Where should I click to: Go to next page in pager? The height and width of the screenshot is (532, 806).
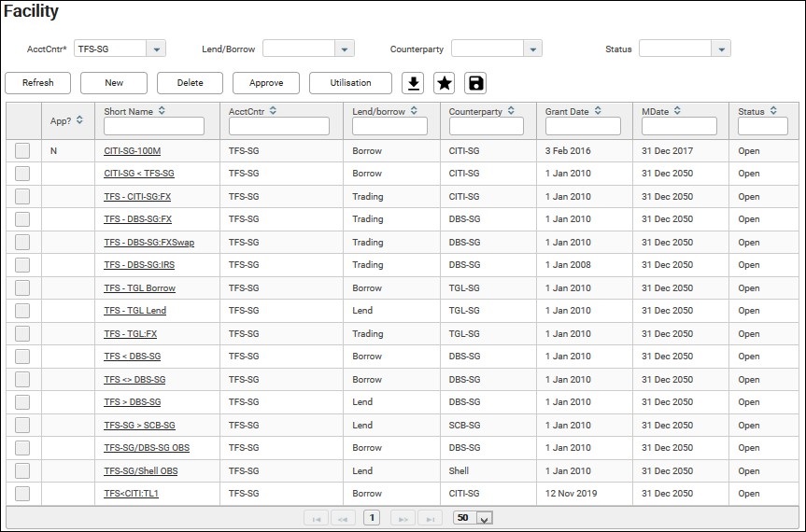click(x=403, y=518)
